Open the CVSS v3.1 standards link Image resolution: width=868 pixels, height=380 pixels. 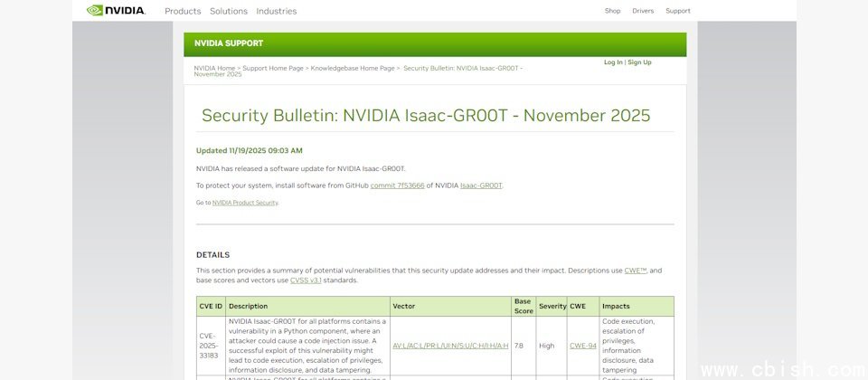tap(306, 280)
